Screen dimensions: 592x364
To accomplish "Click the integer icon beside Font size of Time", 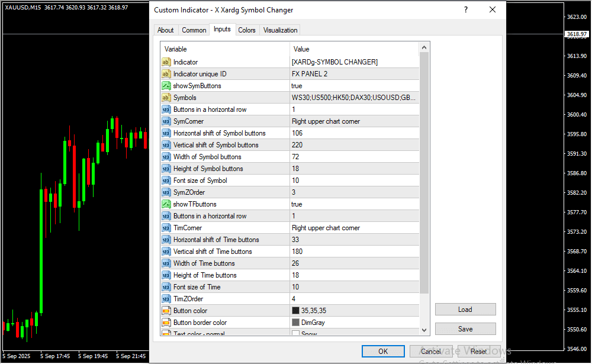I will click(x=166, y=287).
